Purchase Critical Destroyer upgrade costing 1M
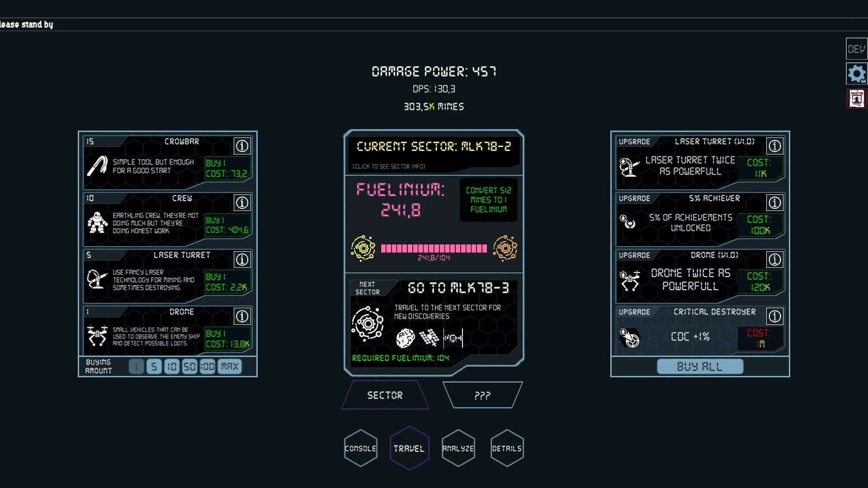Image resolution: width=868 pixels, height=488 pixels. [x=760, y=338]
